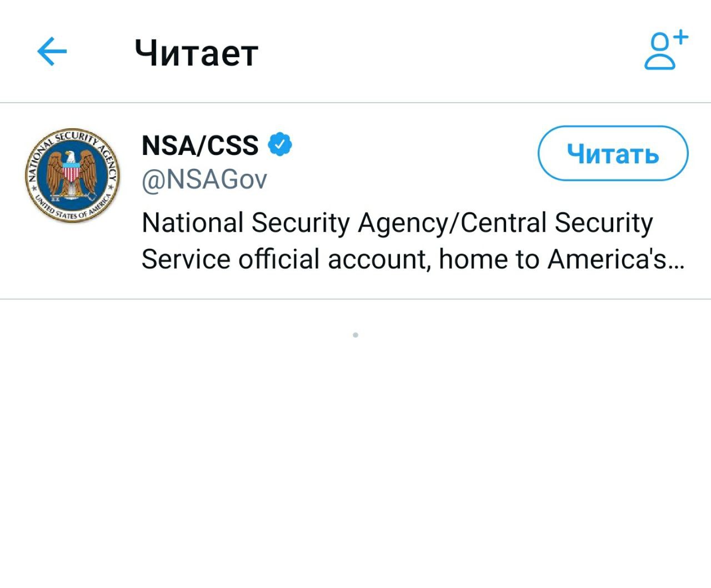Expand the truncated bio via the ellipsis
Viewport: 711px width, 588px height.
[x=677, y=261]
